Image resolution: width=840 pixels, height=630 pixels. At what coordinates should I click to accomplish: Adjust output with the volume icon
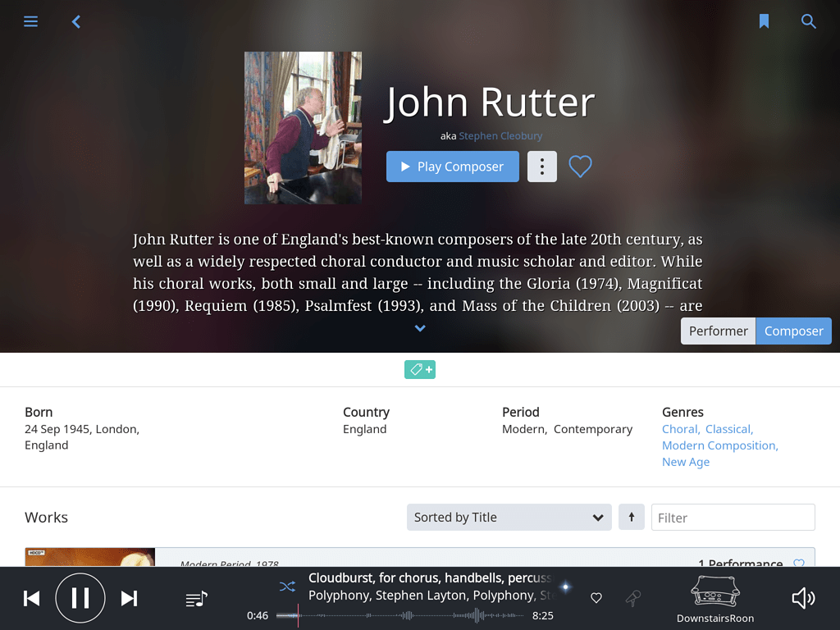click(x=803, y=598)
